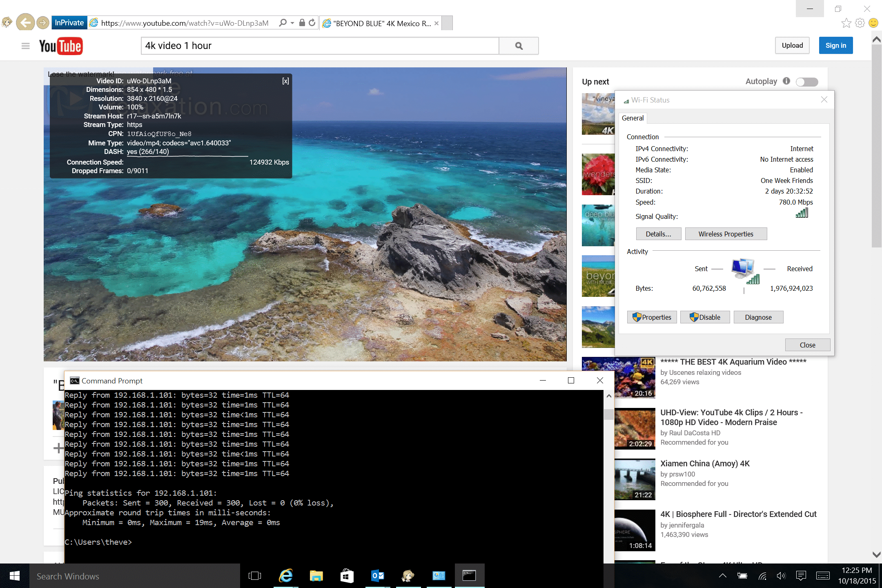This screenshot has width=882, height=588.
Task: Close the video stats overlay with [x]
Action: [285, 81]
